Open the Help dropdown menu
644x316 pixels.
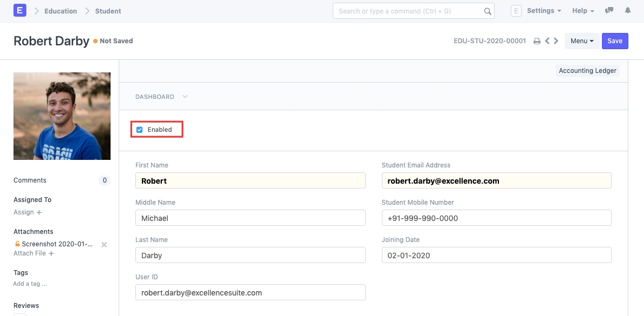point(583,11)
